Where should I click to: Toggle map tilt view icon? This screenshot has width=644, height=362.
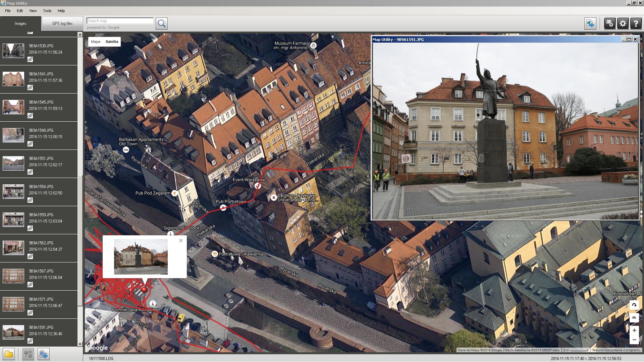634,317
